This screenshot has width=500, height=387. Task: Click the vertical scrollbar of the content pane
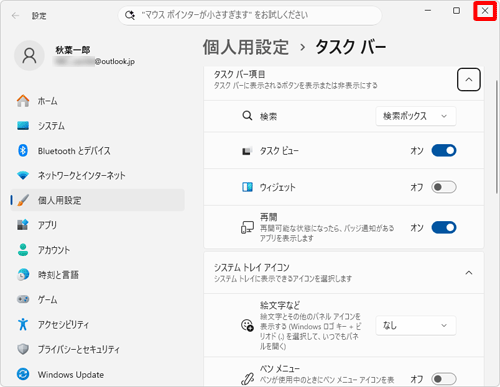pyautogui.click(x=496, y=137)
